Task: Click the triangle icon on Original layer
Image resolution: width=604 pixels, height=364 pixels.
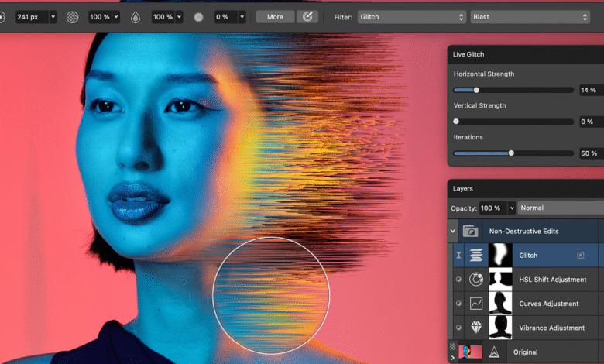Action: (x=494, y=352)
